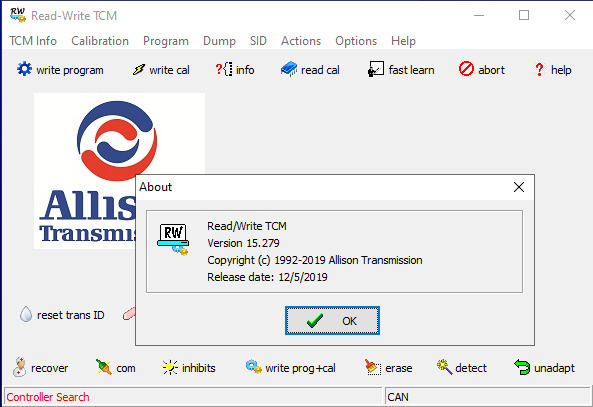Click the write cal lightning icon
Screen dimensions: 593x407
[x=138, y=70]
